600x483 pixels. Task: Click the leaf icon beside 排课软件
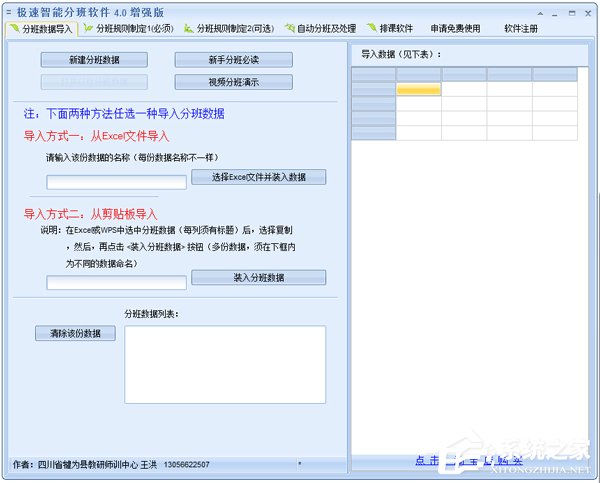[372, 28]
